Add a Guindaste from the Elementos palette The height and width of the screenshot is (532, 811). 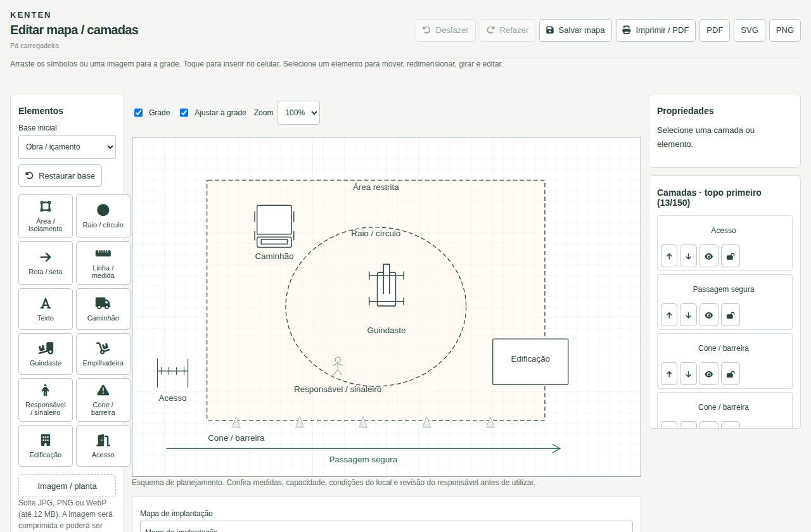tap(46, 354)
